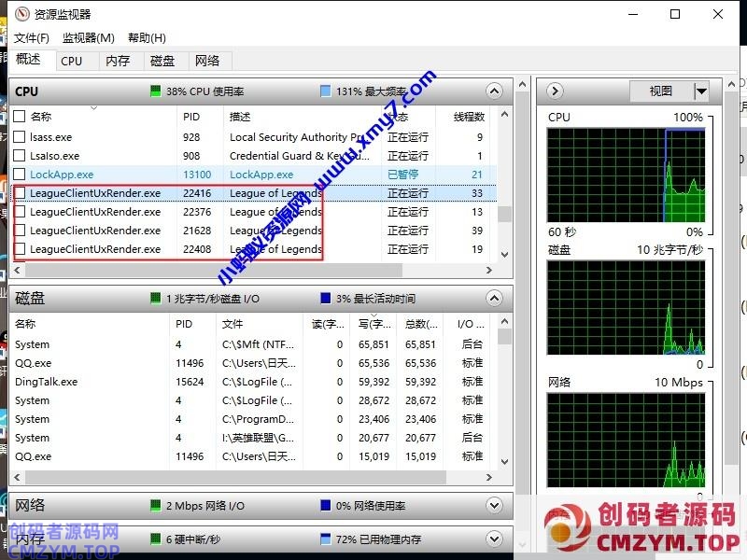Open the 视图 dropdown arrow
Viewport: 747px width, 560px height.
pyautogui.click(x=701, y=91)
